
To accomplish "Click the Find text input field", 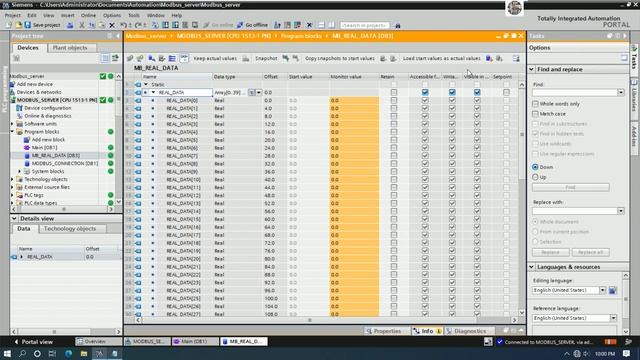I will pyautogui.click(x=575, y=93).
